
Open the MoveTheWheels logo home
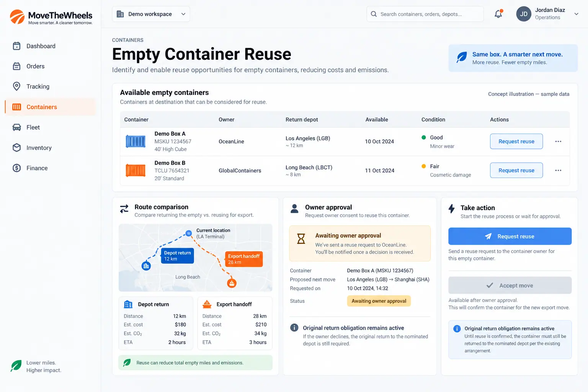click(51, 17)
